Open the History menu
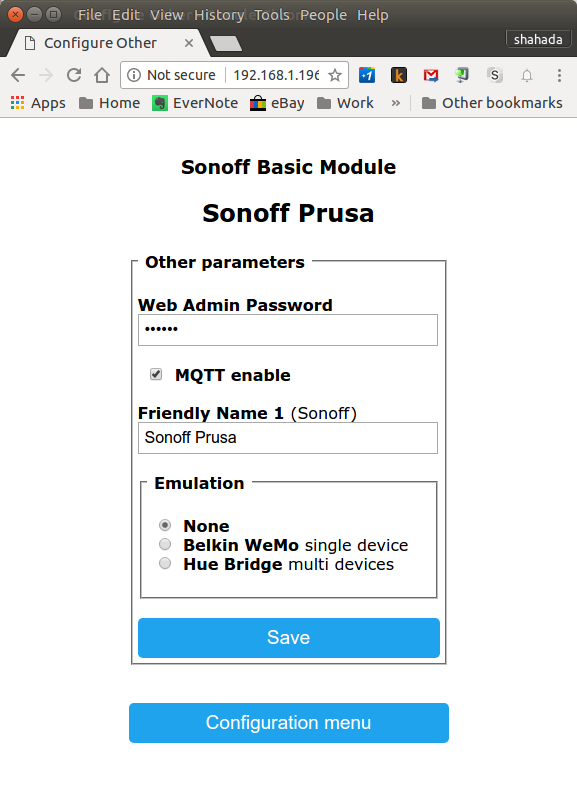This screenshot has height=806, width=577. [x=219, y=15]
